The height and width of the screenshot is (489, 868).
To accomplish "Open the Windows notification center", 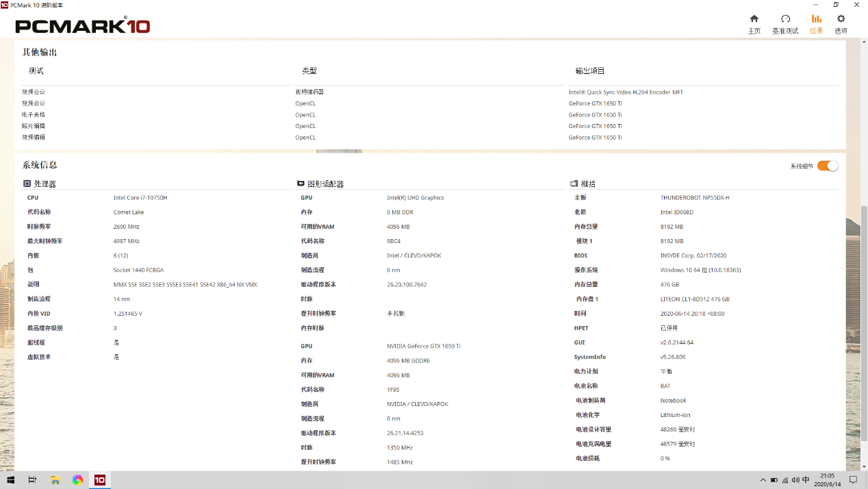I will click(854, 479).
